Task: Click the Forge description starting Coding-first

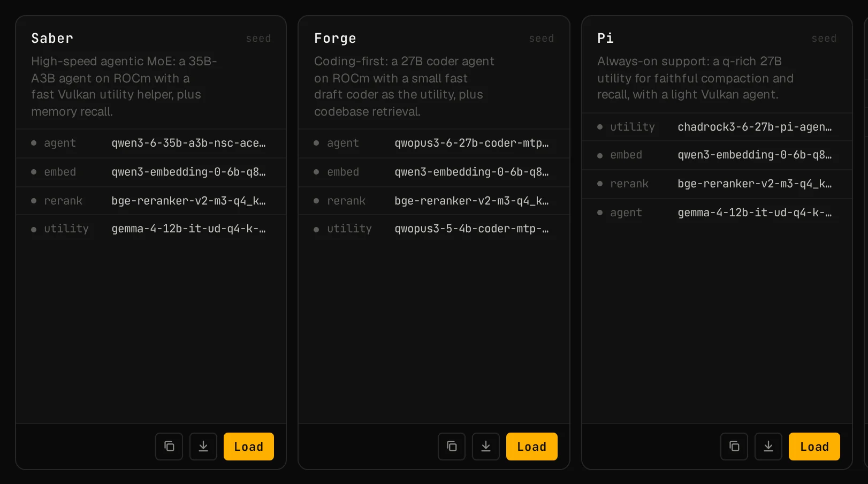Action: coord(404,86)
